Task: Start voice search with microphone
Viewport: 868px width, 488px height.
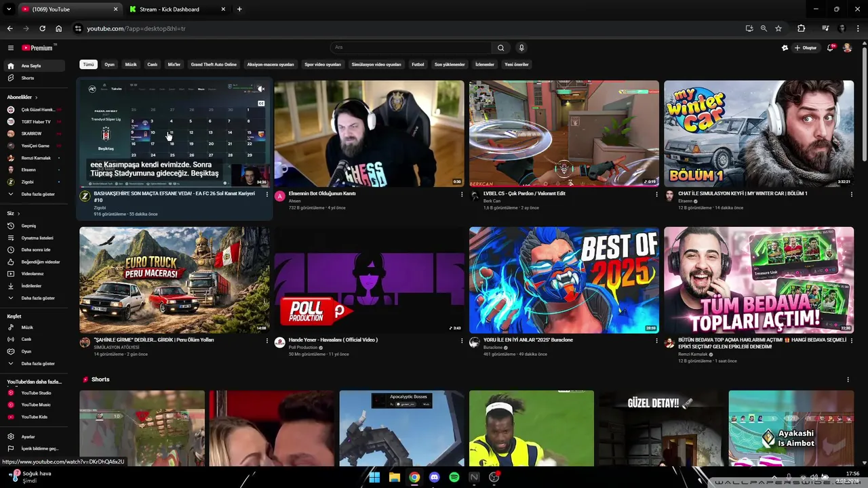Action: [521, 47]
